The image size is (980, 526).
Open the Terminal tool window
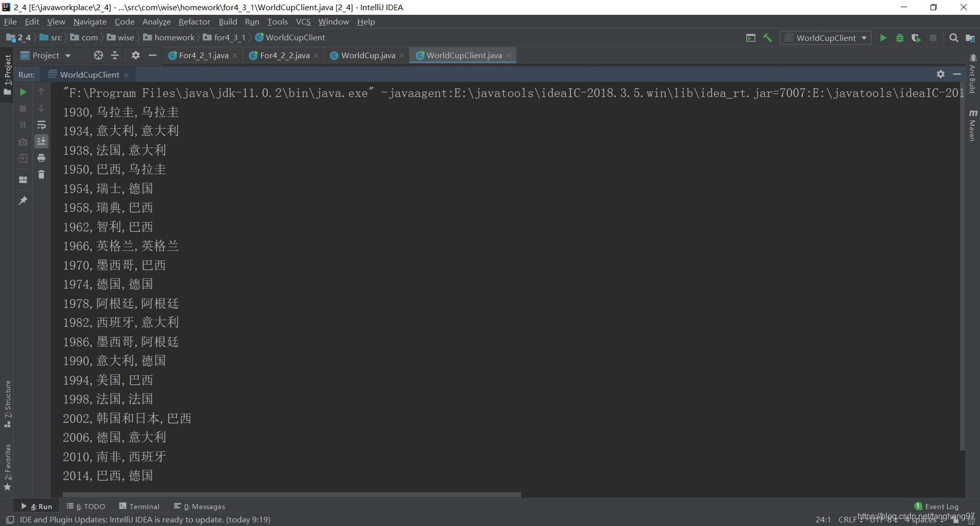tap(139, 506)
